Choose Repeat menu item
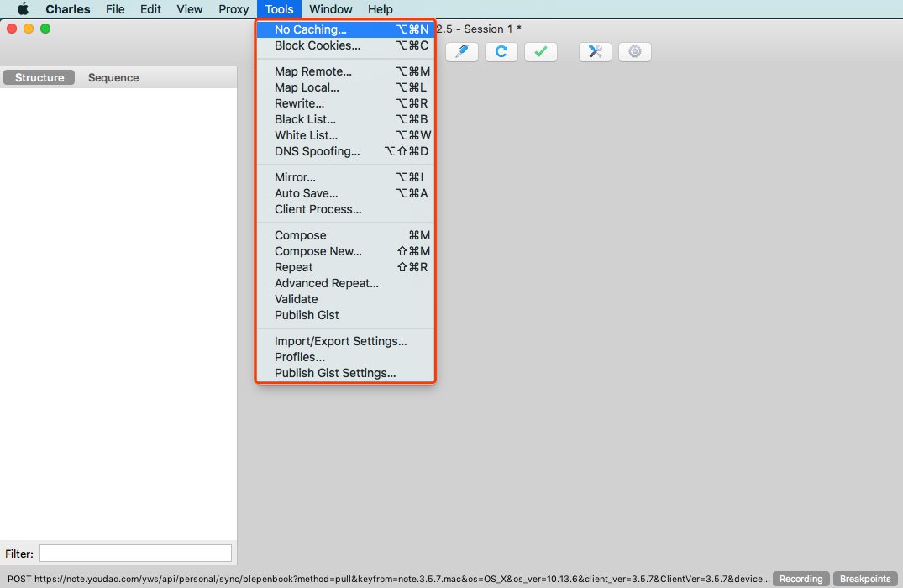 point(345,267)
